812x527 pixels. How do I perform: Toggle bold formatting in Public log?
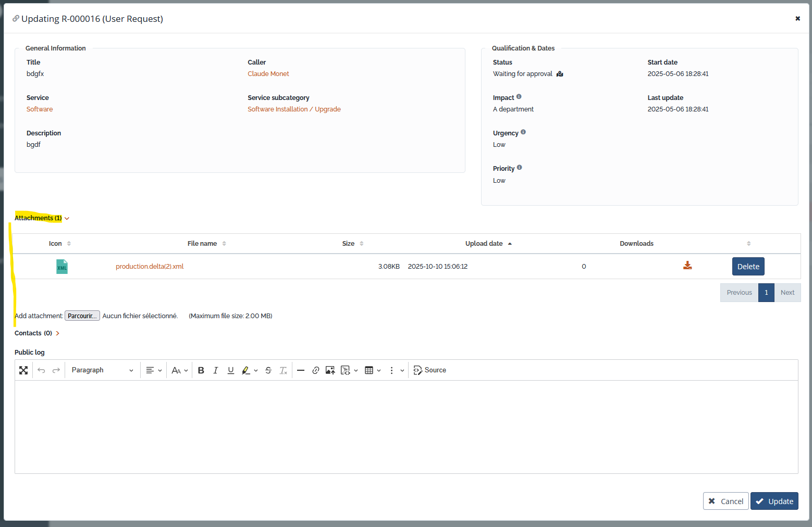point(201,370)
